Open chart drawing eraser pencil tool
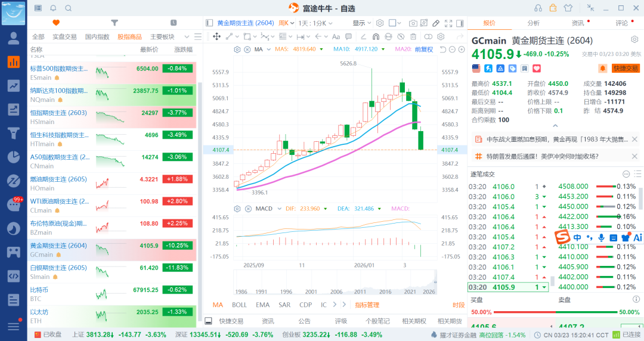 coord(436,23)
